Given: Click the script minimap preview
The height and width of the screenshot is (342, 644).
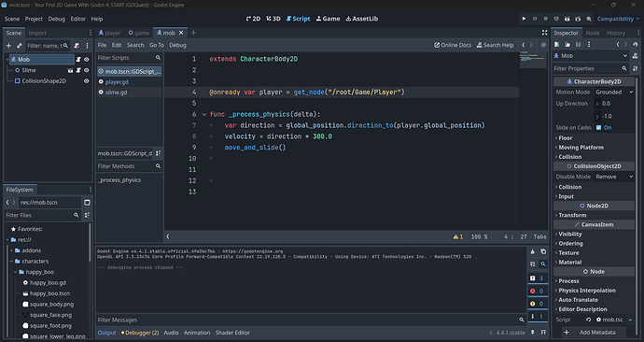Looking at the screenshot, I should click(533, 60).
